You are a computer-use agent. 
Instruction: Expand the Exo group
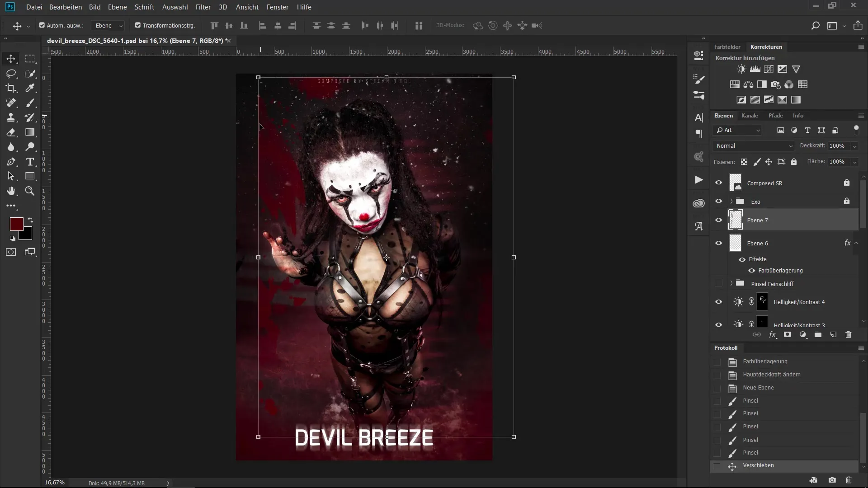pos(731,202)
